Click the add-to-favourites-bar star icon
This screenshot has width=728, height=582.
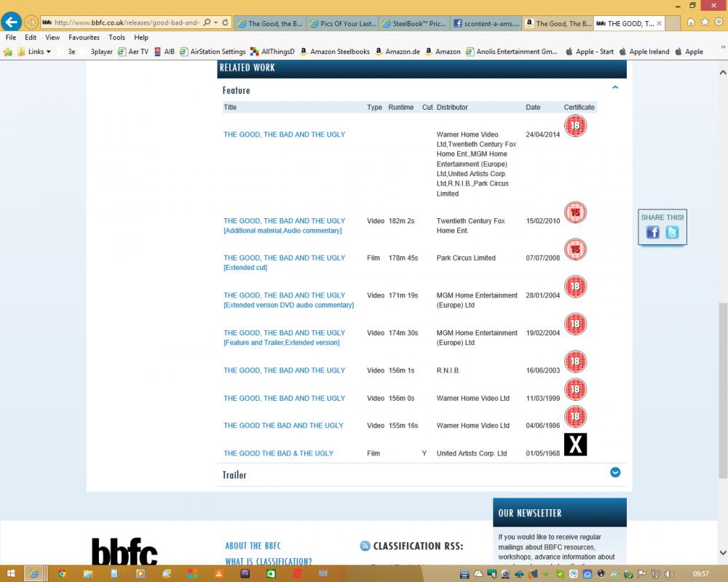point(8,52)
